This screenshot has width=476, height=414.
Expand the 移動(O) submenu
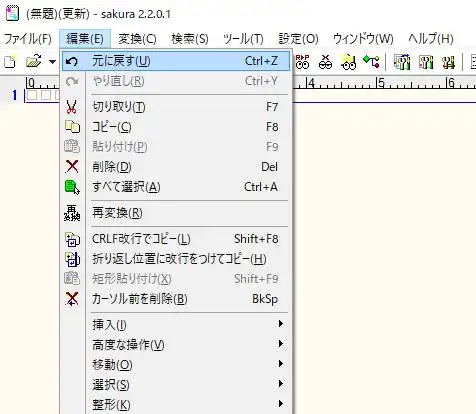click(176, 365)
